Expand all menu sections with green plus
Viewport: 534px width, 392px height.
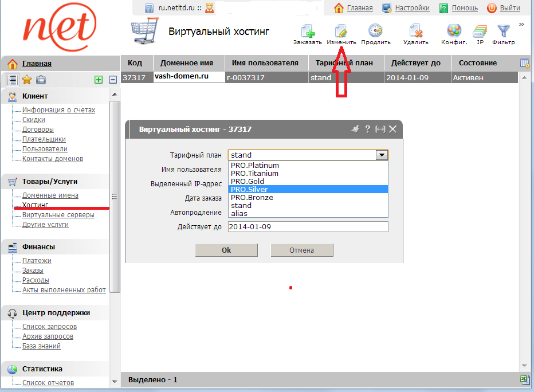pos(99,80)
